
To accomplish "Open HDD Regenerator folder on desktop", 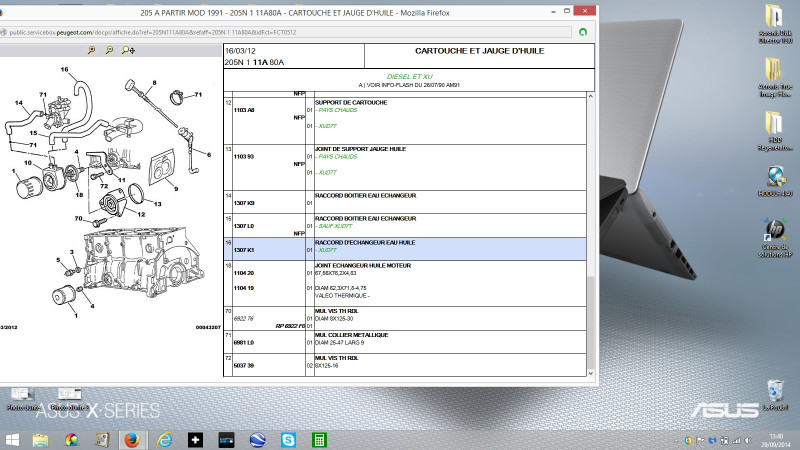I will (775, 131).
